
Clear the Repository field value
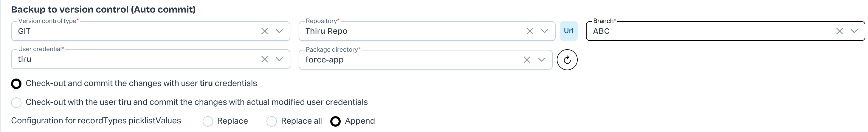(x=530, y=31)
